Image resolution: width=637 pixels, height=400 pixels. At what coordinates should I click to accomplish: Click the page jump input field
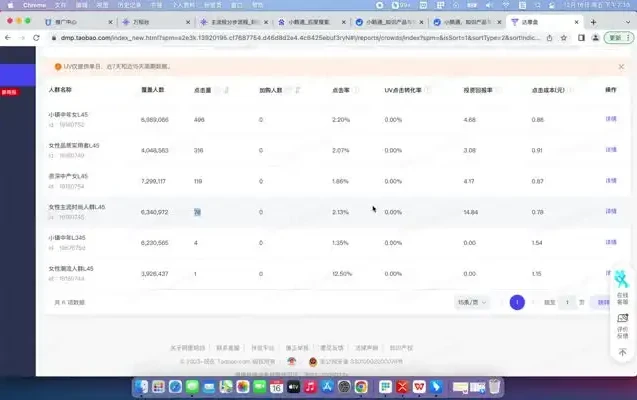click(567, 301)
